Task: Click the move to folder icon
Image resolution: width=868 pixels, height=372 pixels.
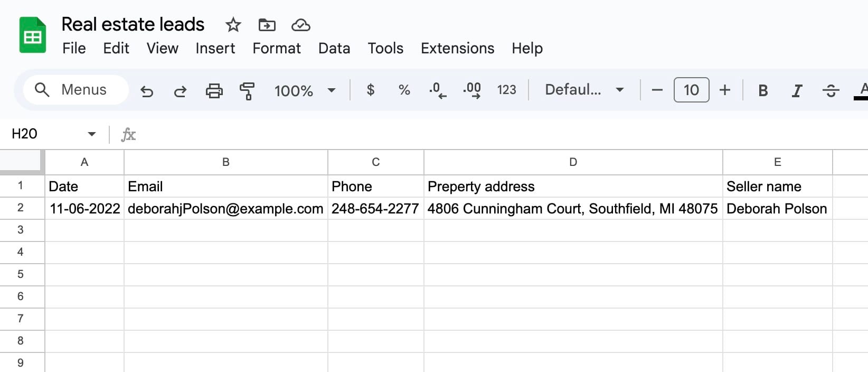Action: coord(267,25)
